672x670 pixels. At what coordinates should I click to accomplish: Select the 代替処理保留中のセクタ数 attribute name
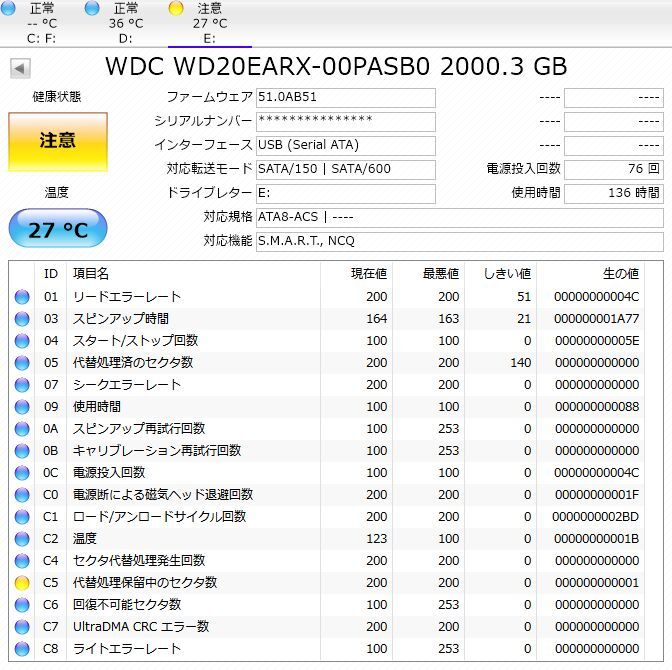145,583
